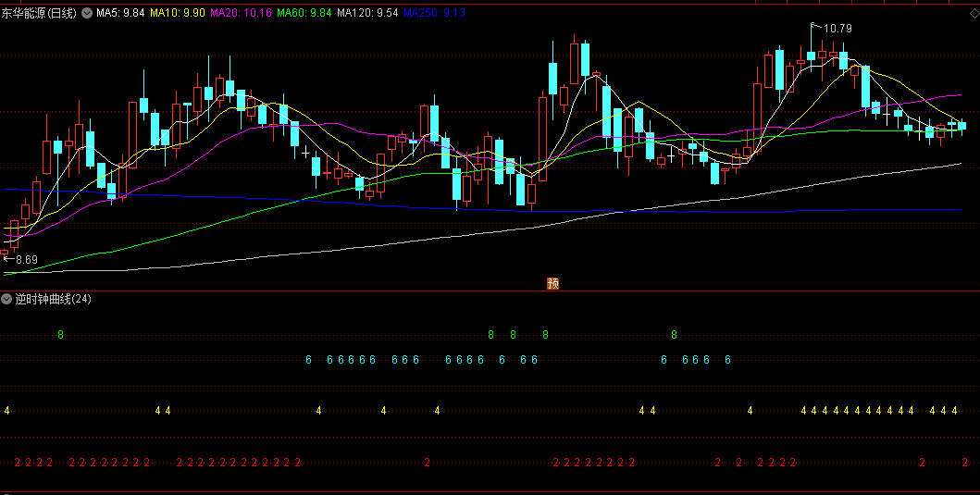The height and width of the screenshot is (495, 980).
Task: Click the leftmost red 8 in indicator panel
Action: coord(61,334)
